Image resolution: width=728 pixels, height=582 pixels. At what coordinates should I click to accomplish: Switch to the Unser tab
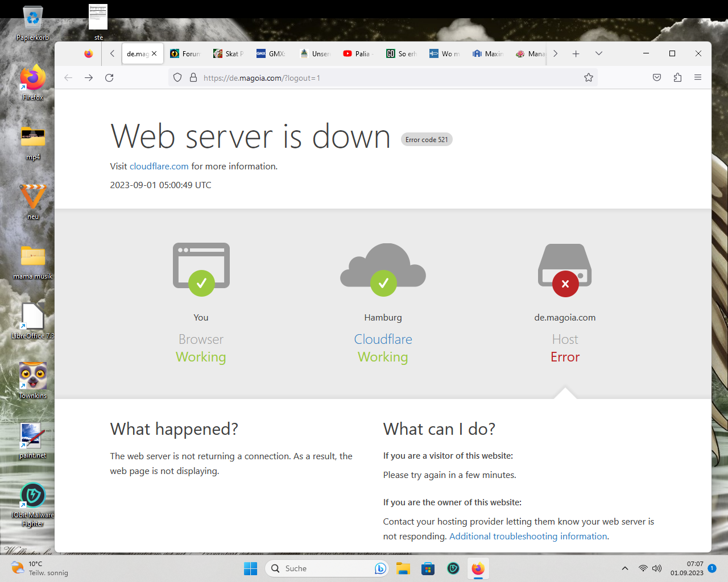(315, 53)
